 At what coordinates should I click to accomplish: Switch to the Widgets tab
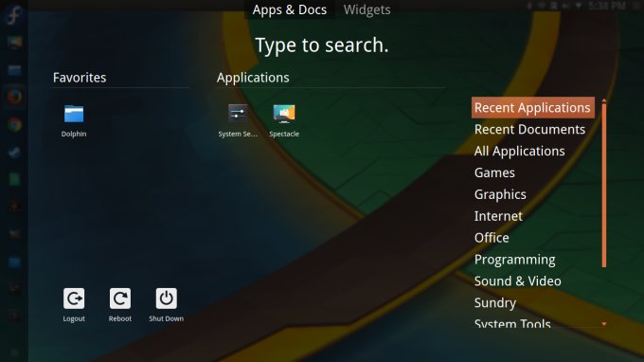pyautogui.click(x=367, y=9)
